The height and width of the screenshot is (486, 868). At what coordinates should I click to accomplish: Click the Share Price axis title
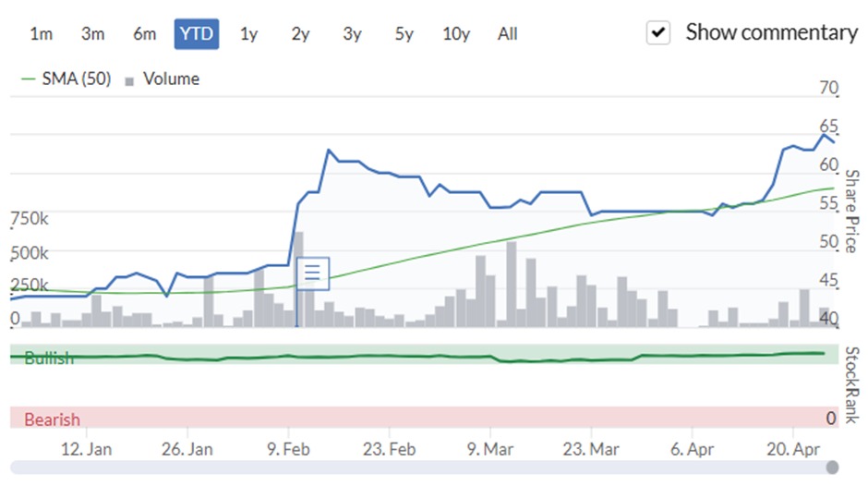[x=852, y=212]
